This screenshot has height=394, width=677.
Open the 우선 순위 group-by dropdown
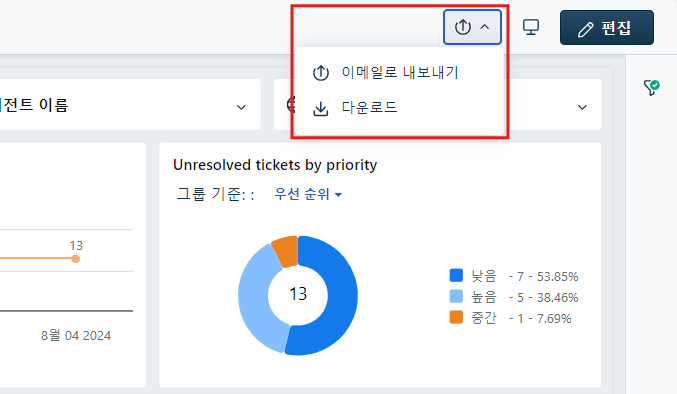click(x=308, y=194)
